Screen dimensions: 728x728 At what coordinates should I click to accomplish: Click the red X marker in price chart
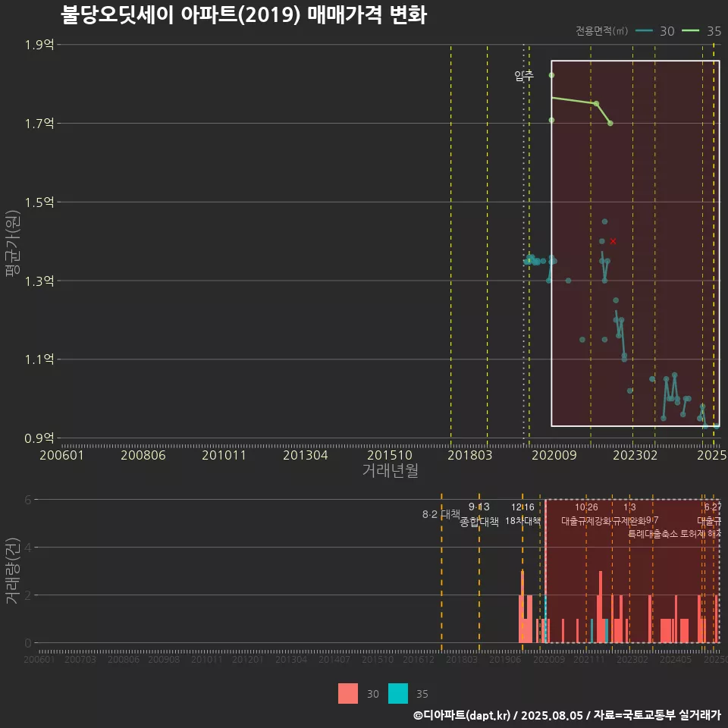tap(613, 241)
